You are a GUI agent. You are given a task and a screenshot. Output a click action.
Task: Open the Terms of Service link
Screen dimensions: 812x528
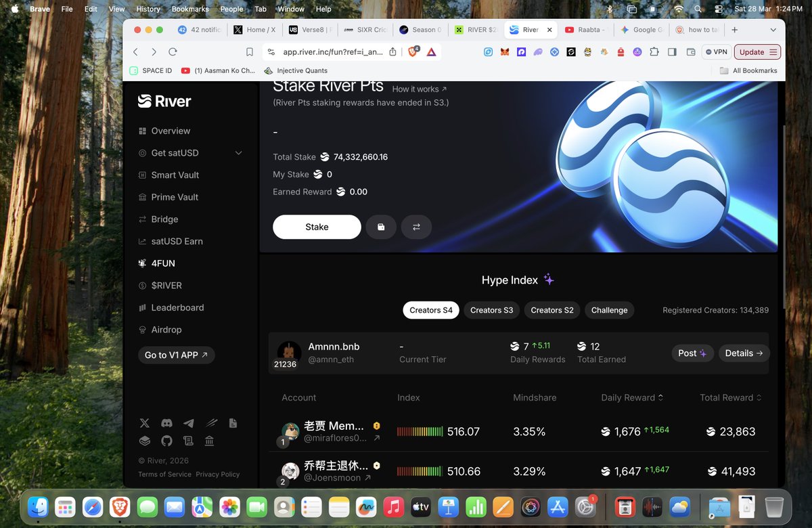[164, 474]
